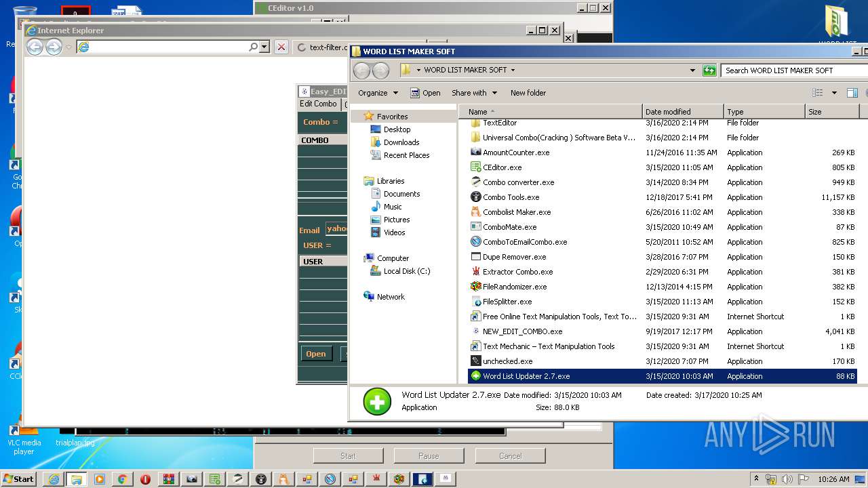Open Opera from the taskbar
This screenshot has height=488, width=868.
pos(145,479)
